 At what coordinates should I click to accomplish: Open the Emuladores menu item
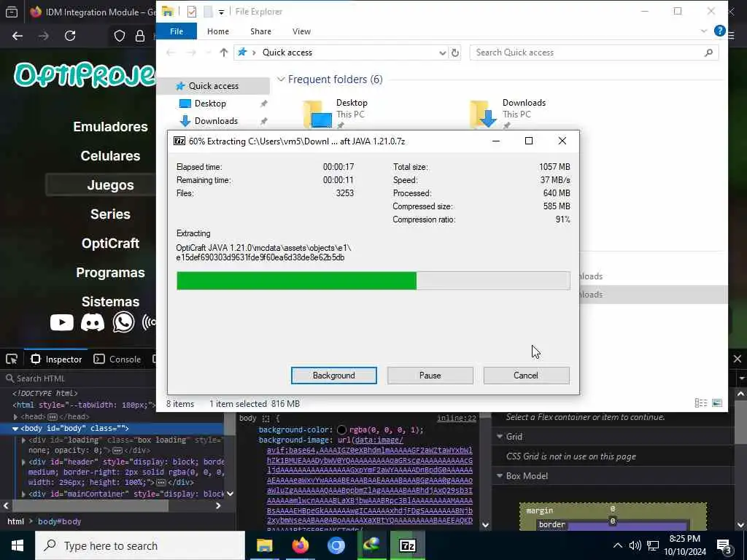click(110, 127)
